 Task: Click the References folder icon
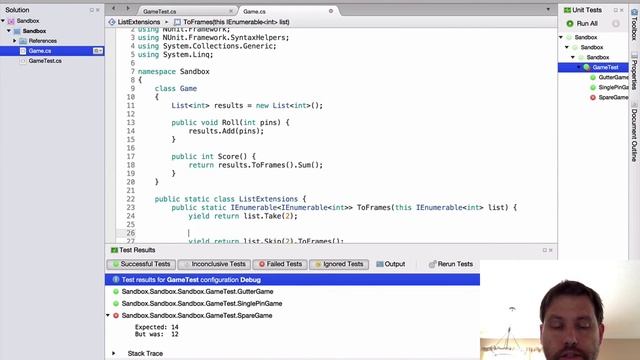[23, 41]
